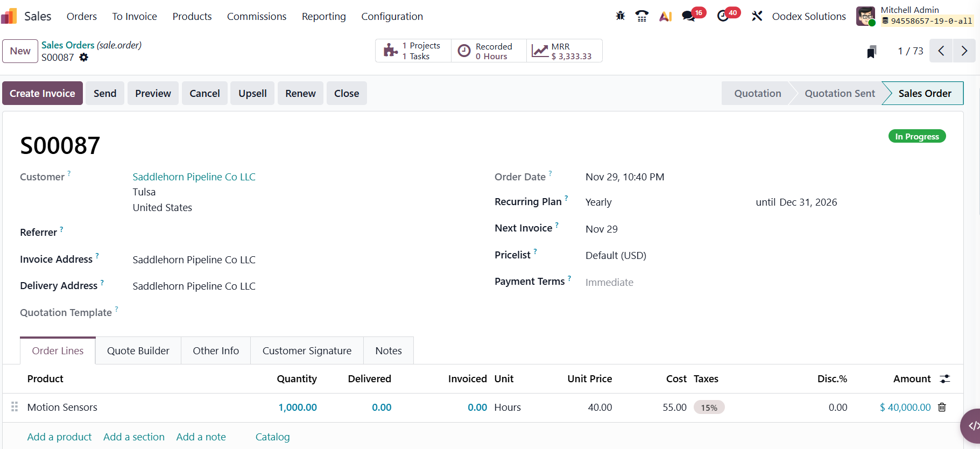Viewport: 980px width, 449px height.
Task: Click the Create Invoice button
Action: [x=43, y=93]
